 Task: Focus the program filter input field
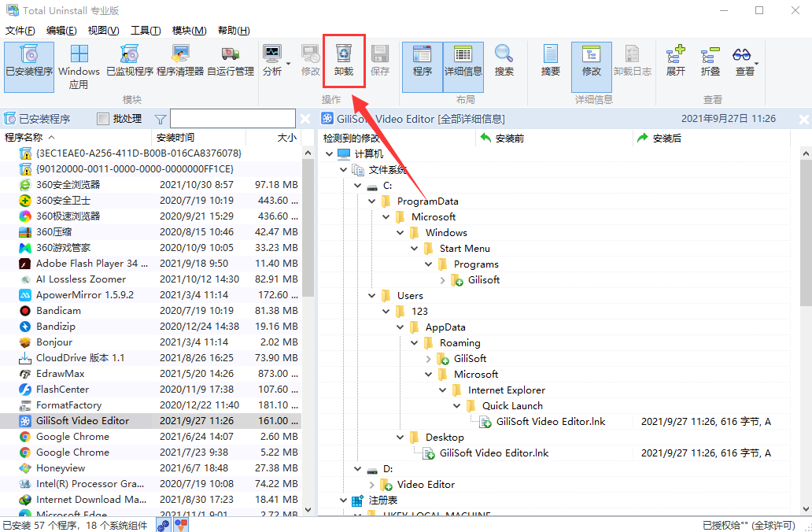[x=233, y=119]
